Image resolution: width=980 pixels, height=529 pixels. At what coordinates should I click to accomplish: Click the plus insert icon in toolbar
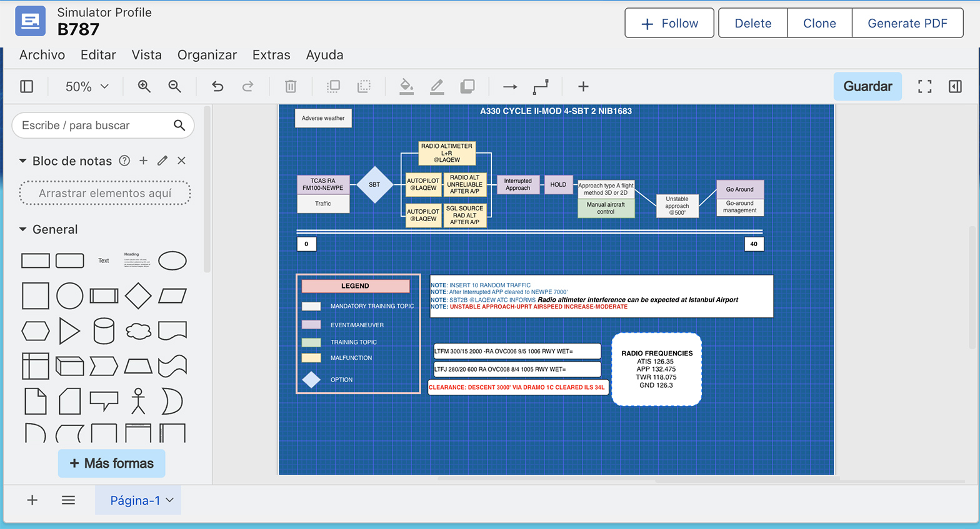[x=583, y=87]
